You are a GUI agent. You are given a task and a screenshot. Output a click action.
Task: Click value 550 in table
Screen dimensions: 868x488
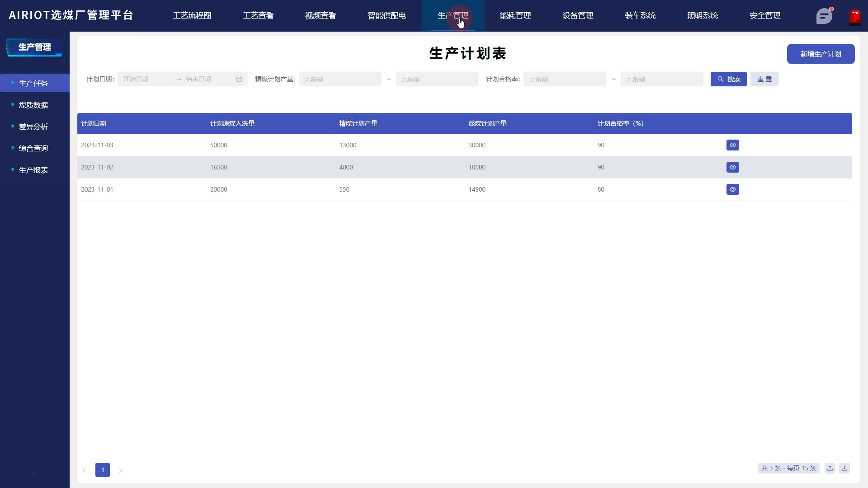(344, 189)
